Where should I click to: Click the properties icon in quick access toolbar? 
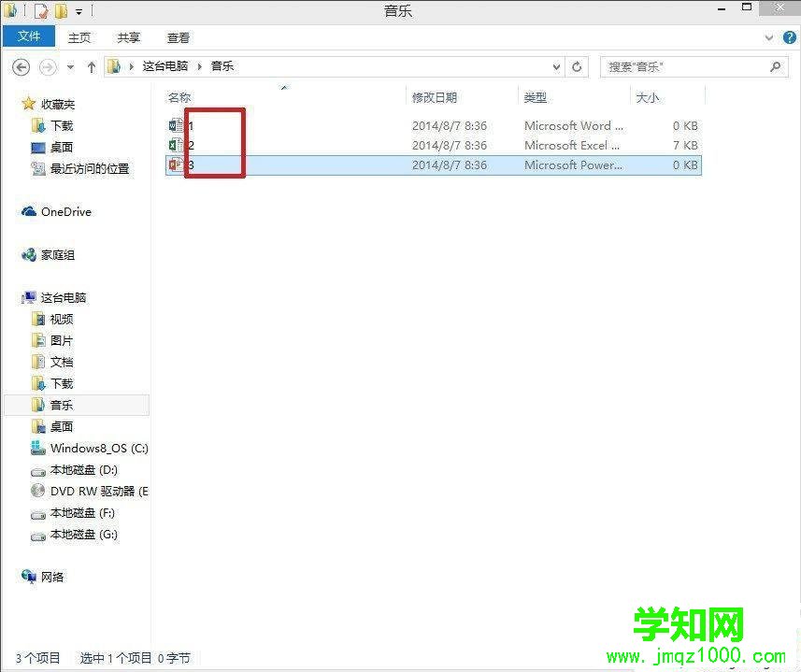tap(42, 10)
